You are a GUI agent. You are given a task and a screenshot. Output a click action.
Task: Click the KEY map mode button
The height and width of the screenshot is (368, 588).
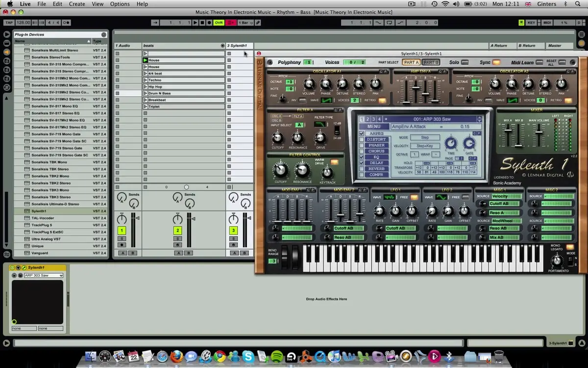[532, 23]
